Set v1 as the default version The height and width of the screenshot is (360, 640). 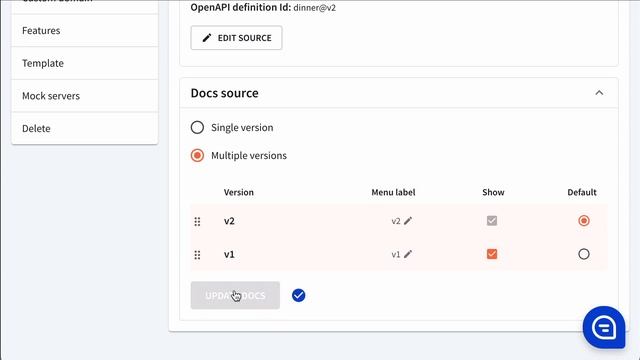[x=584, y=254]
